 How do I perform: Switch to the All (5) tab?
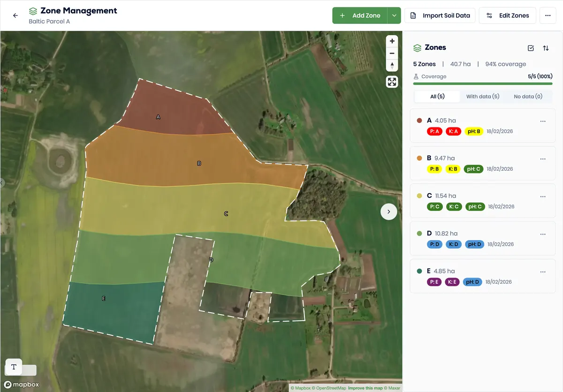click(437, 97)
